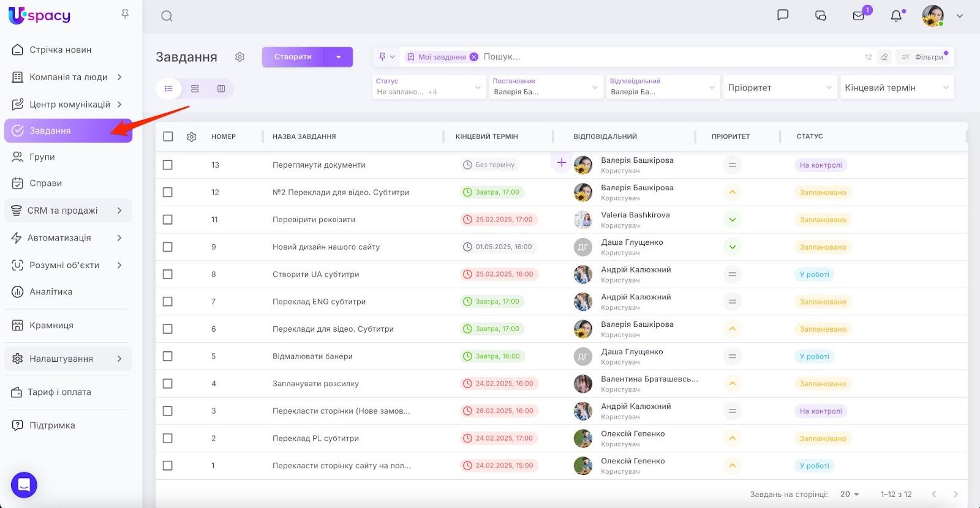Check the select-all checkbox in table header

coord(168,136)
